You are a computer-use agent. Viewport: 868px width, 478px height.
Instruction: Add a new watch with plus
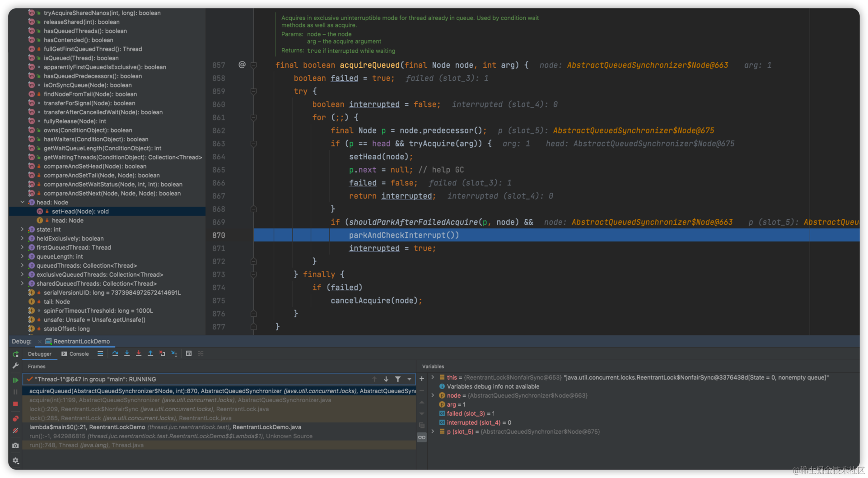422,379
